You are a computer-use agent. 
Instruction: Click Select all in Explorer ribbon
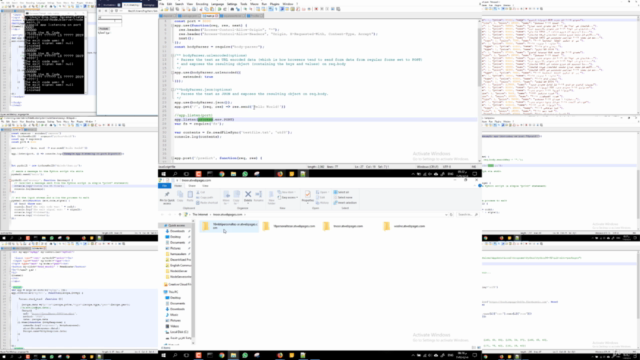[x=341, y=192]
